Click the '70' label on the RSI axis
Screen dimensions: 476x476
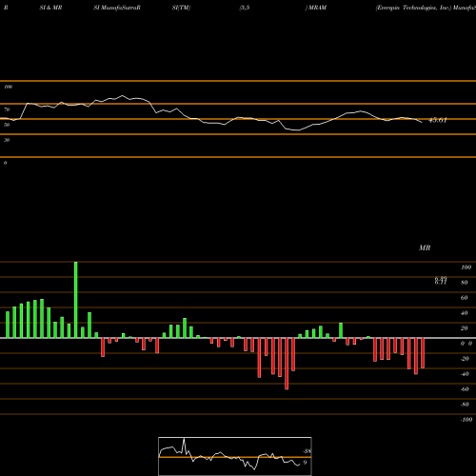7,109
